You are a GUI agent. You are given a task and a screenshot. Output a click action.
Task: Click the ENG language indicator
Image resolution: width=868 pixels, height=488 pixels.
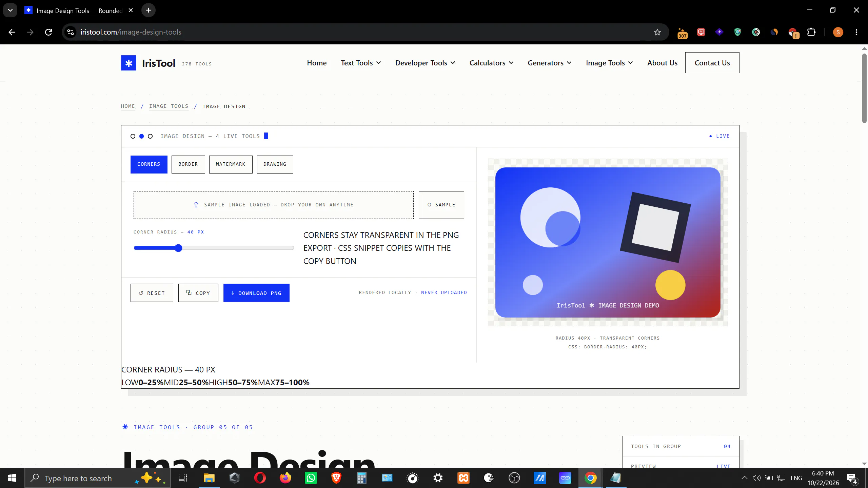pos(796,478)
